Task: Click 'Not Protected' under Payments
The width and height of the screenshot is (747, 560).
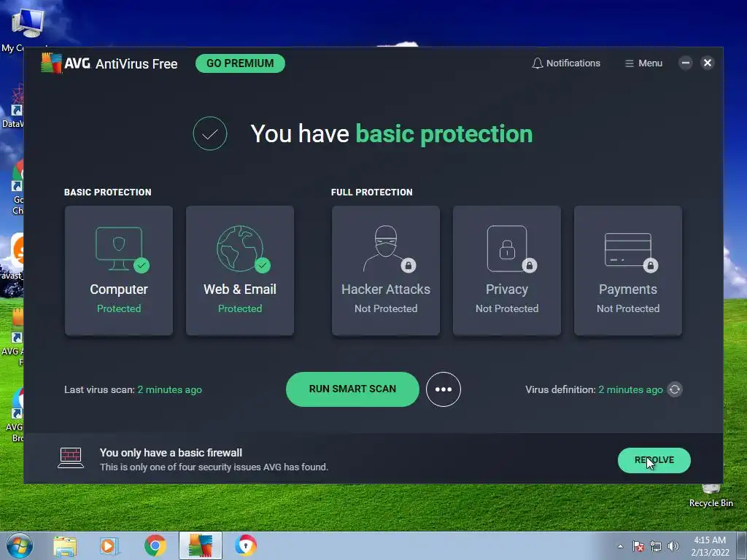Action: (628, 308)
